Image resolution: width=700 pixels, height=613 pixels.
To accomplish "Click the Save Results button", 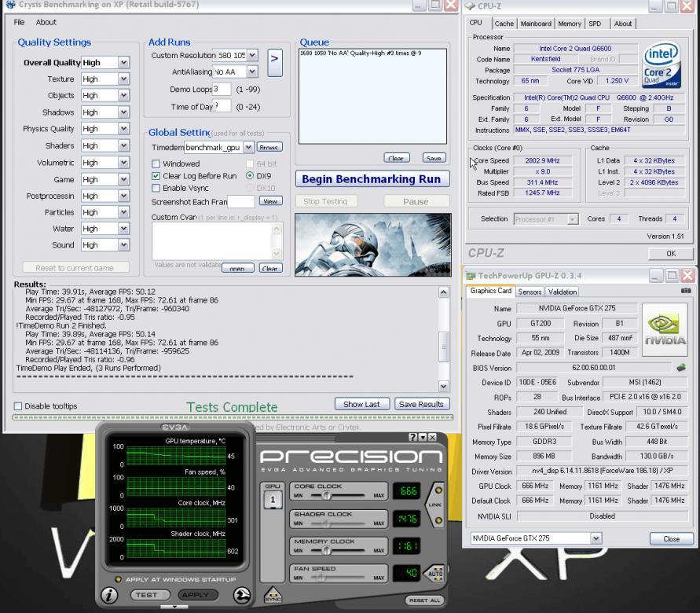I will 422,404.
